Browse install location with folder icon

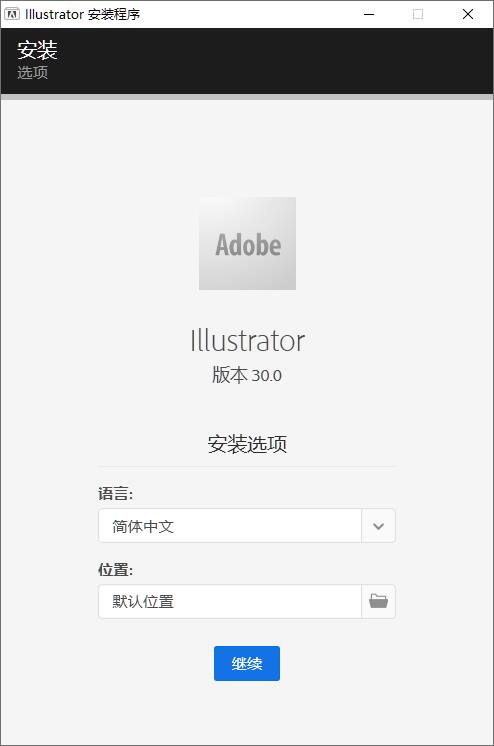(x=378, y=601)
